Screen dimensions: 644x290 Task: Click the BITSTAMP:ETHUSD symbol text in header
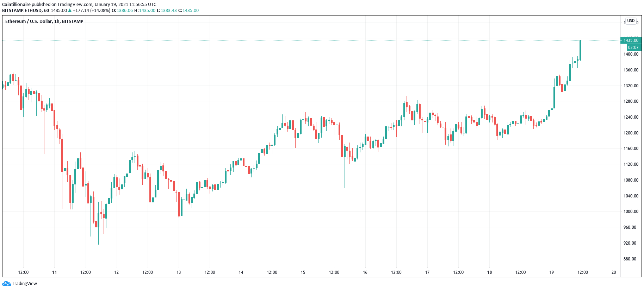[22, 11]
